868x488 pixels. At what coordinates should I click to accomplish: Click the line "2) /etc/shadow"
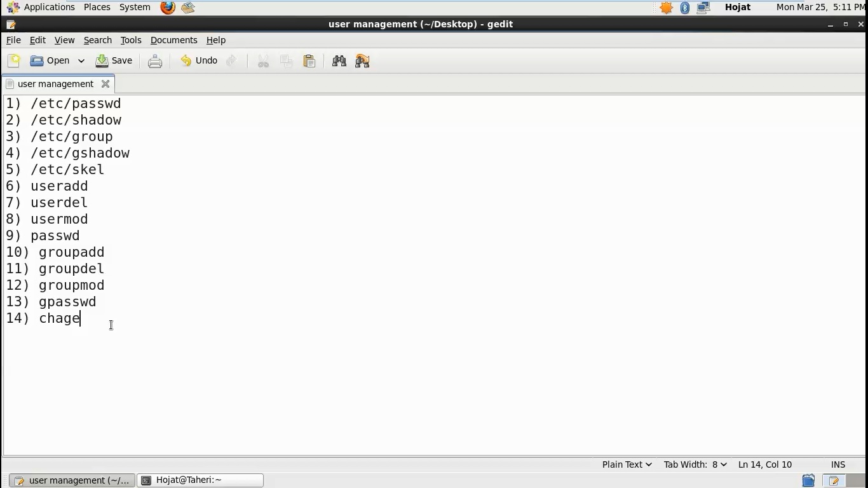click(64, 120)
